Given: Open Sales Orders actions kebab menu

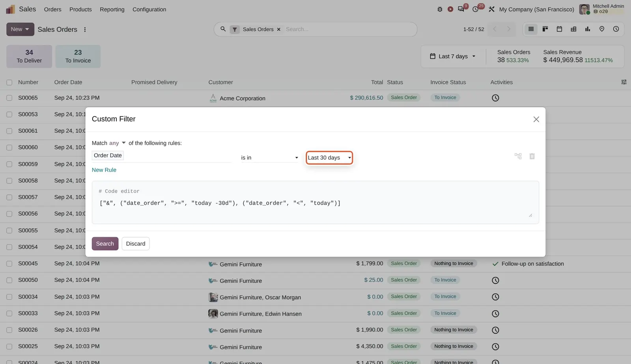Looking at the screenshot, I should click(x=85, y=30).
